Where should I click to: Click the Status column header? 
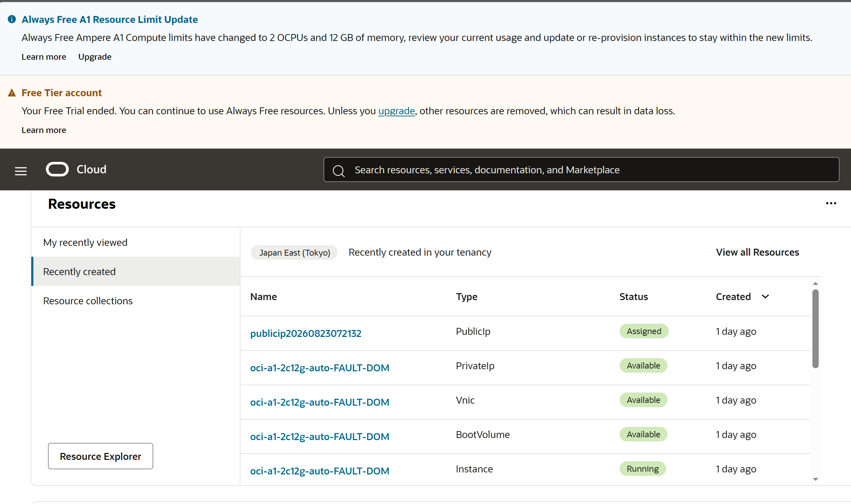tap(633, 297)
